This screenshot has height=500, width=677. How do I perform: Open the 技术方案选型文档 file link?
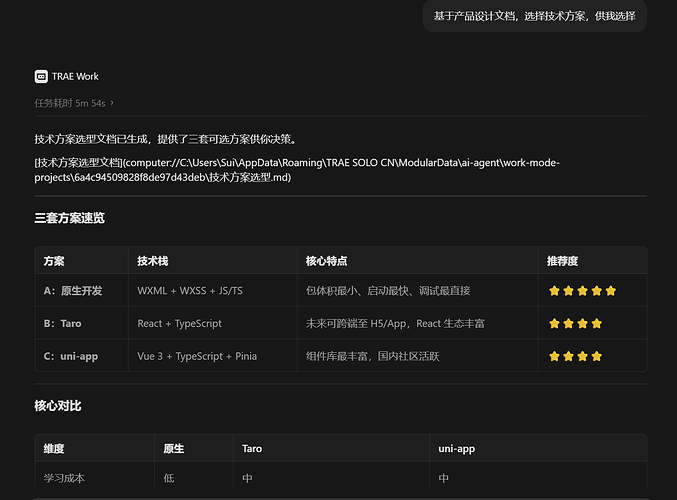[297, 170]
